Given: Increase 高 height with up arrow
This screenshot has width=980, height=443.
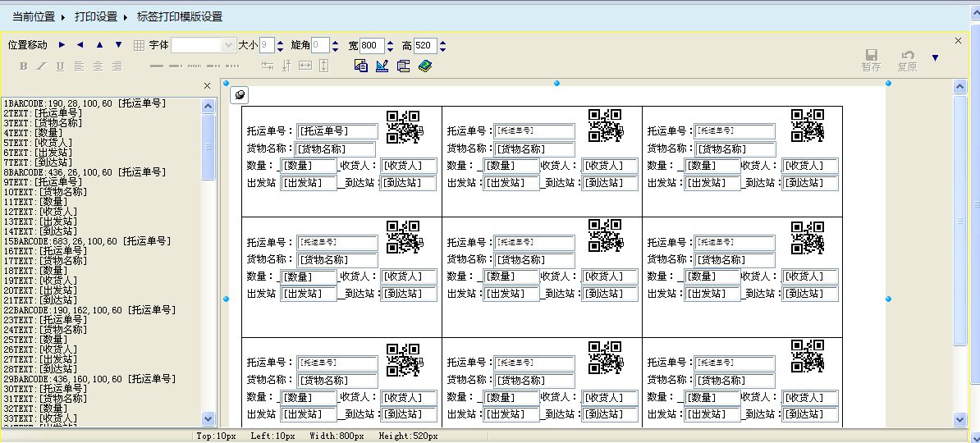Looking at the screenshot, I should 442,42.
